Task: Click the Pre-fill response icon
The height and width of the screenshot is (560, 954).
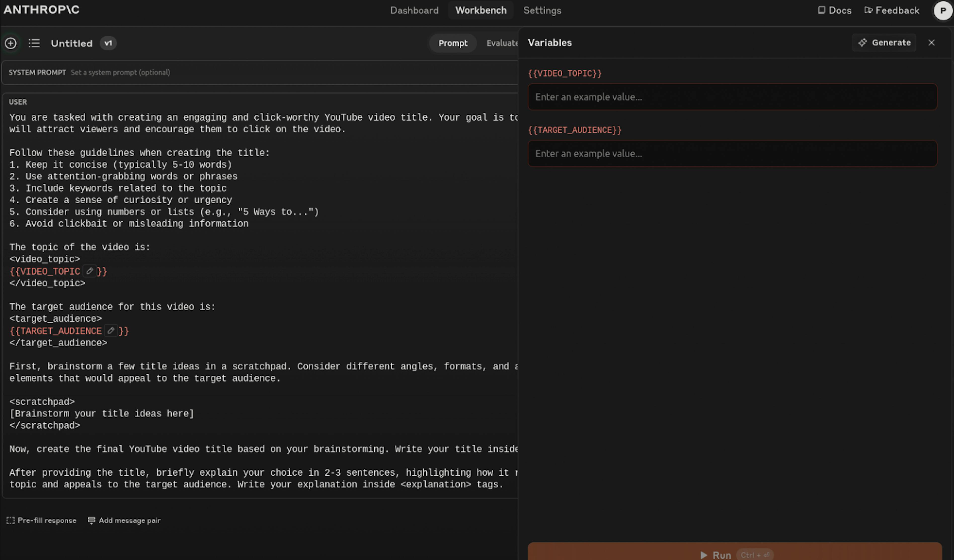Action: click(x=11, y=520)
